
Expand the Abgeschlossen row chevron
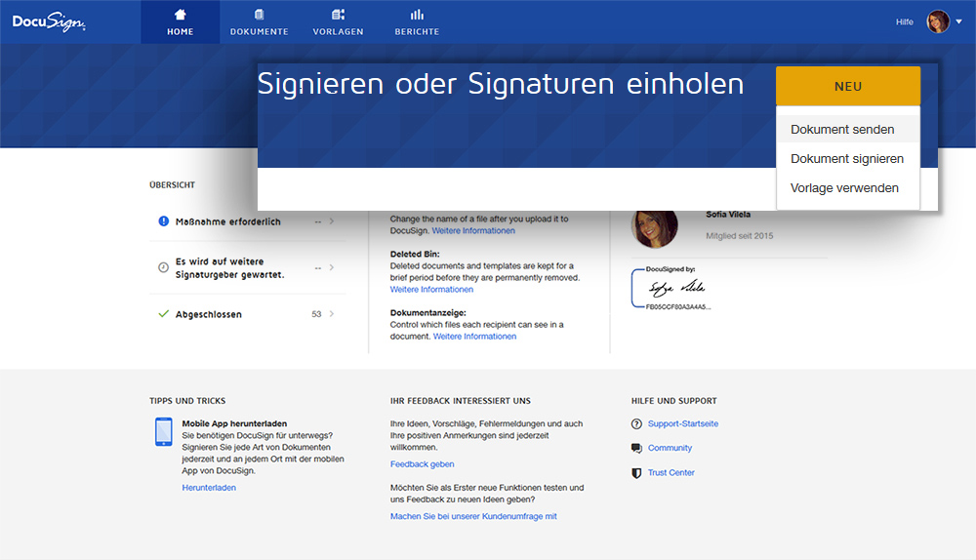click(x=332, y=314)
